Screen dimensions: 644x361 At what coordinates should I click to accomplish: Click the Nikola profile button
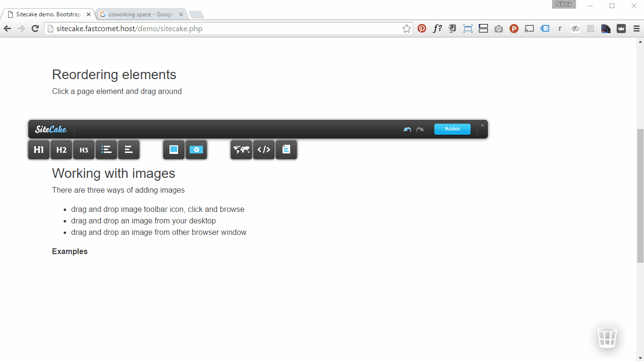pyautogui.click(x=564, y=4)
